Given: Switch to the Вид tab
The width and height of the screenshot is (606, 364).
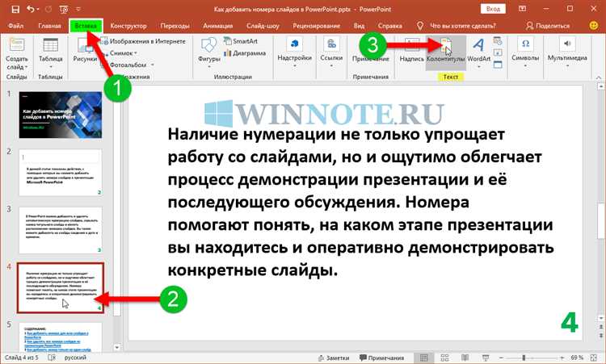Looking at the screenshot, I should click(x=359, y=26).
